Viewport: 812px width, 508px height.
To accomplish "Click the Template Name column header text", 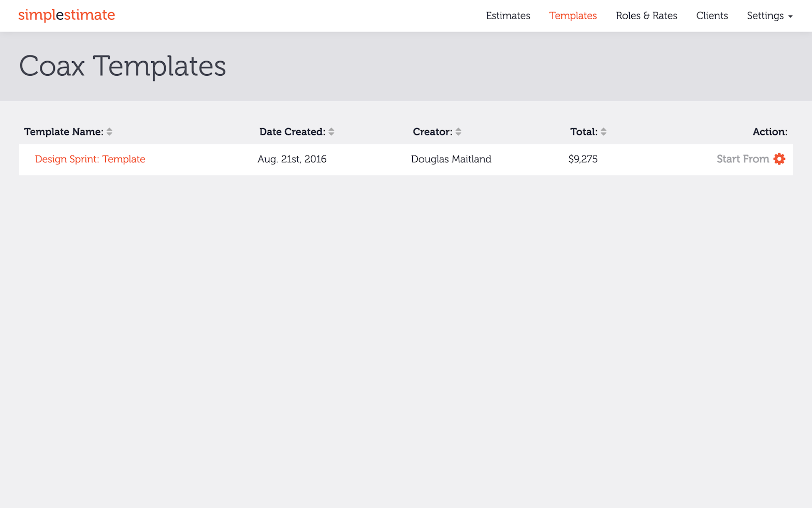I will [x=63, y=132].
